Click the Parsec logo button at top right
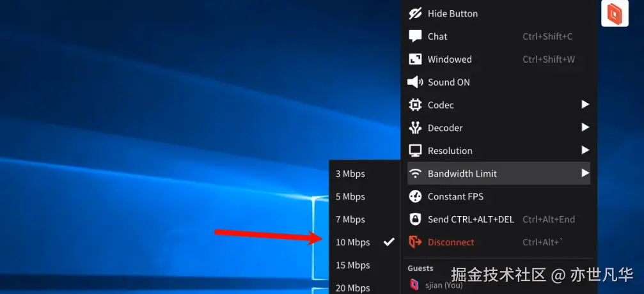The width and height of the screenshot is (644, 294). coord(615,13)
